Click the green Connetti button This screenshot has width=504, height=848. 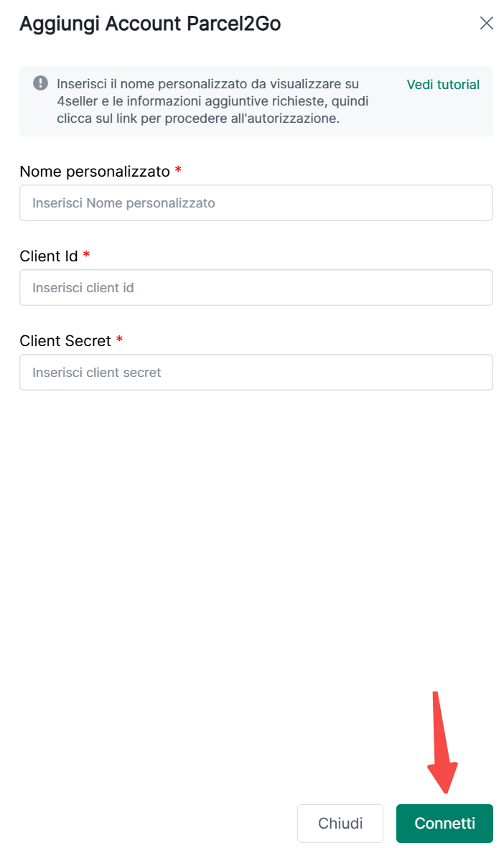pyautogui.click(x=444, y=824)
